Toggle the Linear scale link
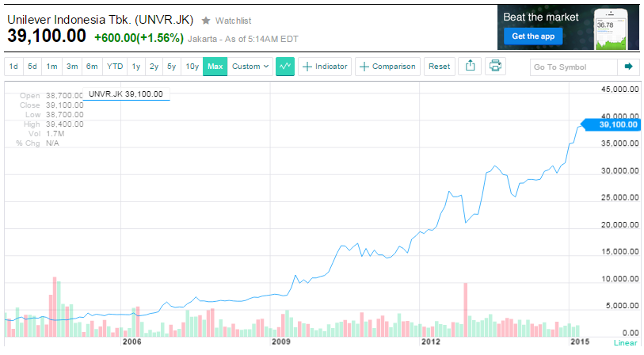Screen dimensions: 644x355 tap(626, 342)
